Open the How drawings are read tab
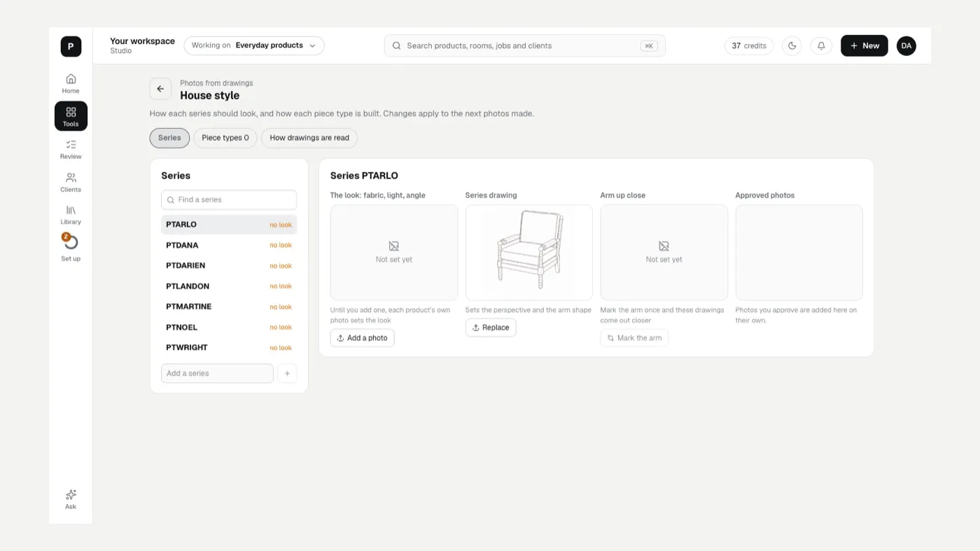 click(309, 138)
